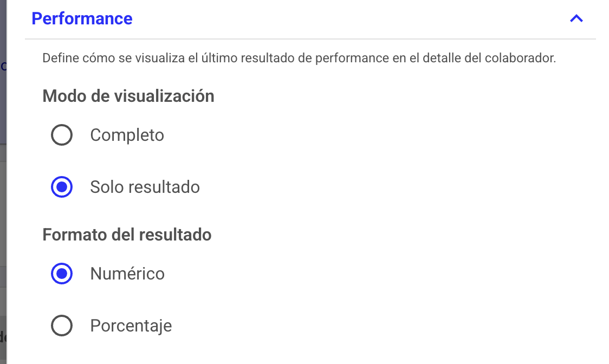Choose the Porcentaje radio button circle
Screen dimensions: 609x364
(x=62, y=326)
